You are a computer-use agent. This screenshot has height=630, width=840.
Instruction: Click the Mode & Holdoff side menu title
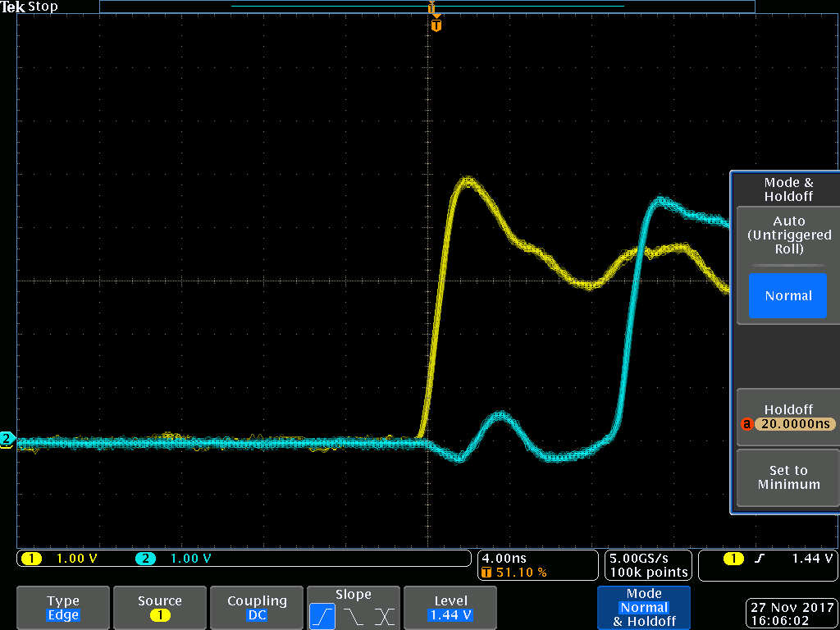point(788,189)
